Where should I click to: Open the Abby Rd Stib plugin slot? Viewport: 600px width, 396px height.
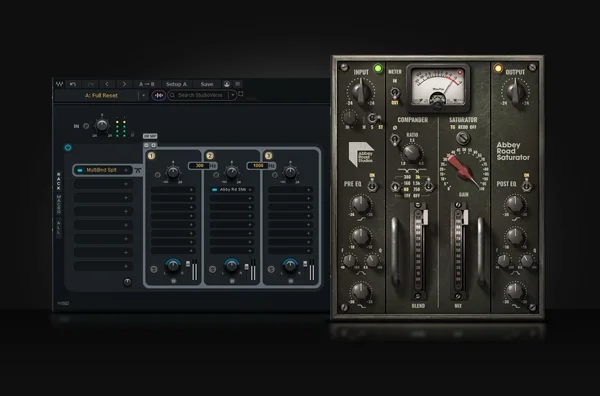(x=232, y=190)
